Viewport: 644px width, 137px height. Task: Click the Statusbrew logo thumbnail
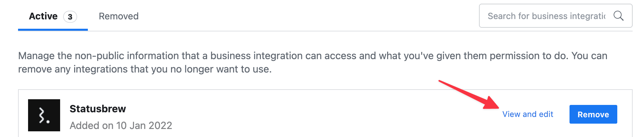pyautogui.click(x=44, y=115)
